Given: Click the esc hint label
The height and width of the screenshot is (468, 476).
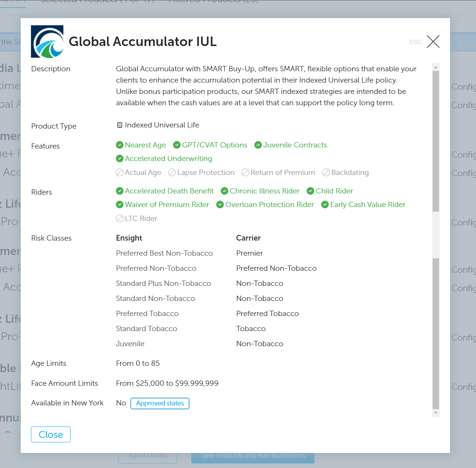Looking at the screenshot, I should (x=415, y=41).
